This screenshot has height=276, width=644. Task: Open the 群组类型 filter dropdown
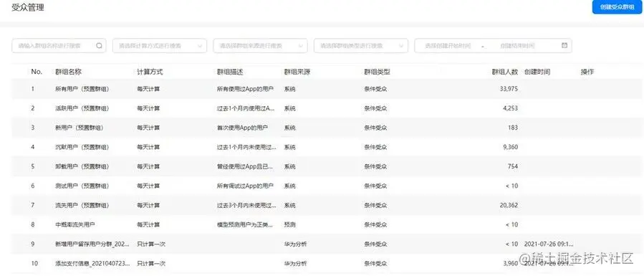tap(361, 46)
